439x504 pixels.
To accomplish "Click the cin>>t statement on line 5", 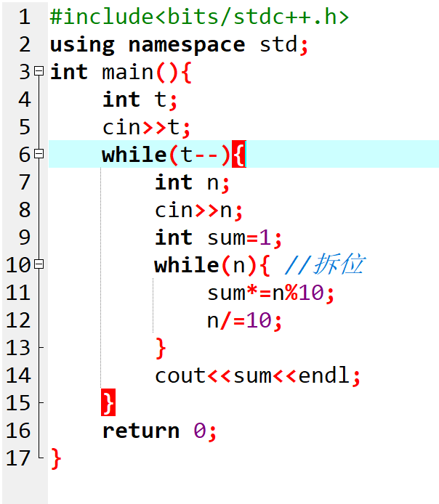I will (146, 127).
